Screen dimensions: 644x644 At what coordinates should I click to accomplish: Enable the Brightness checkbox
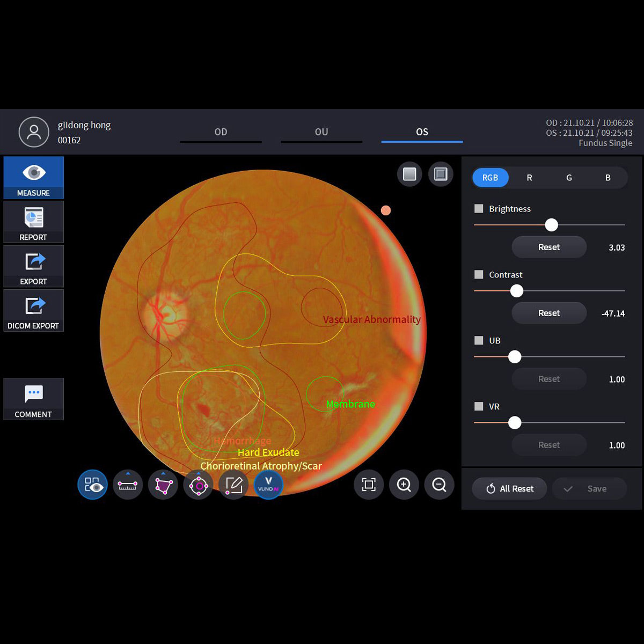pos(478,208)
